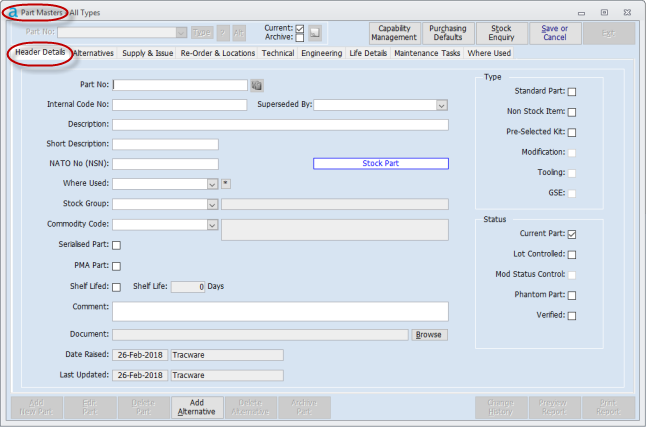Click the lookup icon beside Part No field
This screenshot has height=427, width=646.
256,85
